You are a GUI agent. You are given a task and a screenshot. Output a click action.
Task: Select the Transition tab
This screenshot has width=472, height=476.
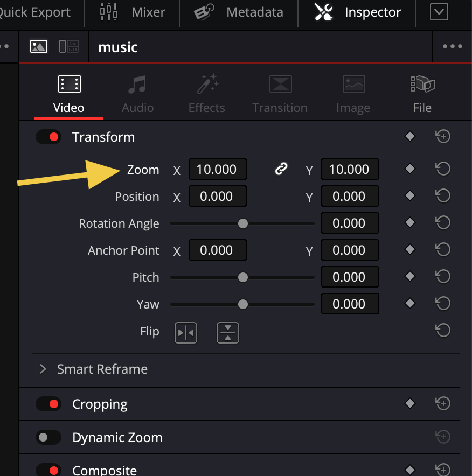[280, 94]
